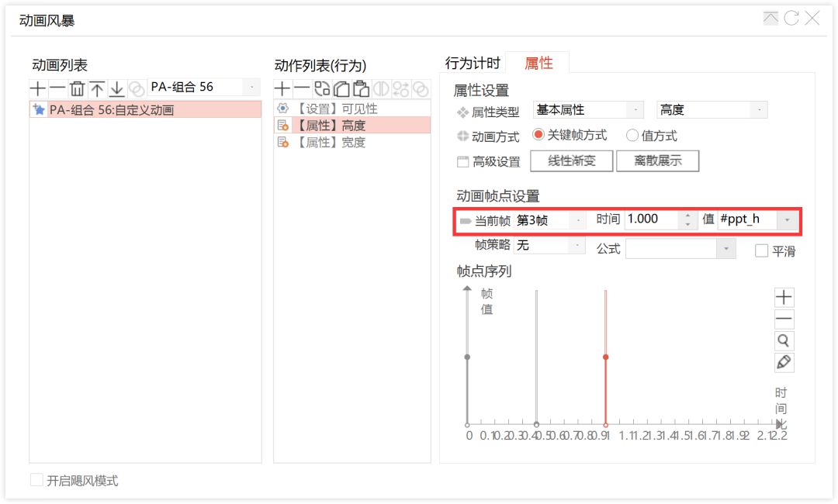Click the red frame marker dot at time 1
This screenshot has width=838, height=504.
coord(605,357)
